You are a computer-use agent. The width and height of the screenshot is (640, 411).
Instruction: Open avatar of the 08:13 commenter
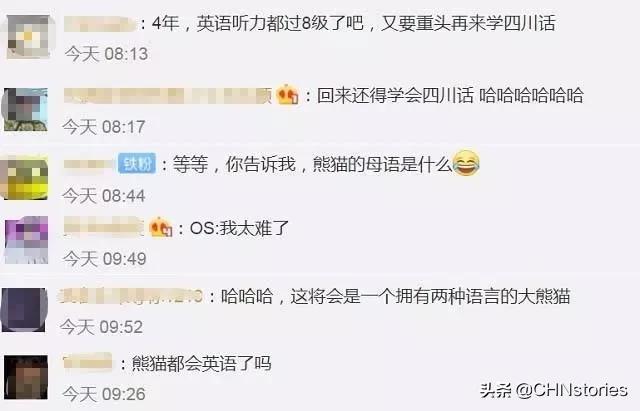click(28, 37)
